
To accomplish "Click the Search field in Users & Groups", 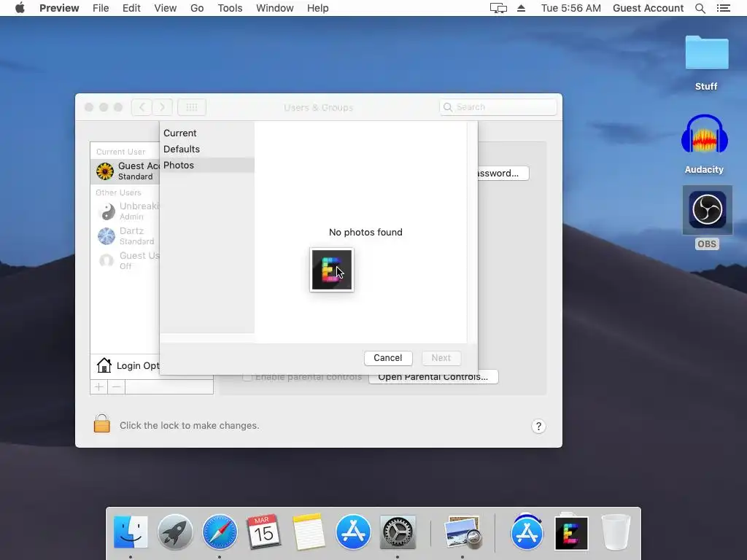I will pyautogui.click(x=498, y=107).
